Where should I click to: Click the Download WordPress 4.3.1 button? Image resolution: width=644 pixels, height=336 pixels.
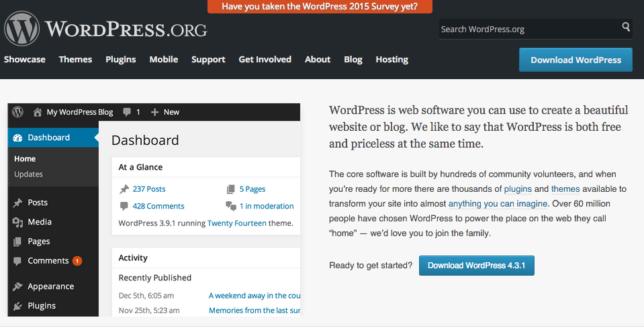[476, 266]
